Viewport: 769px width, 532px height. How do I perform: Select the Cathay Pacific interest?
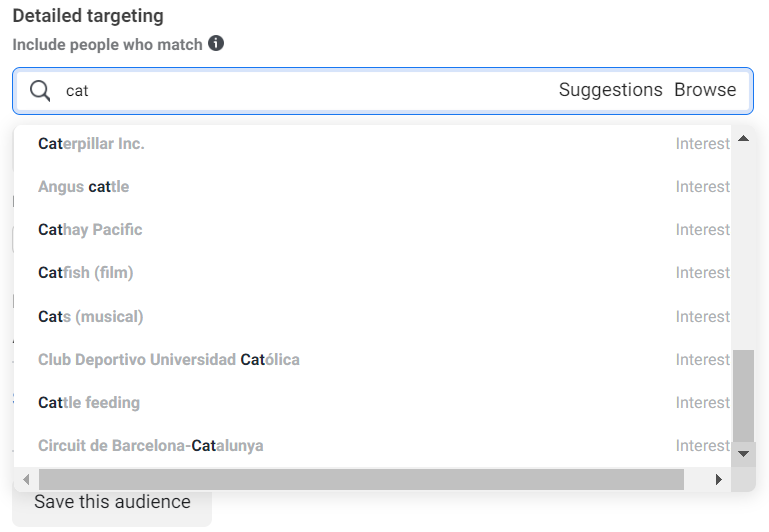pos(90,230)
